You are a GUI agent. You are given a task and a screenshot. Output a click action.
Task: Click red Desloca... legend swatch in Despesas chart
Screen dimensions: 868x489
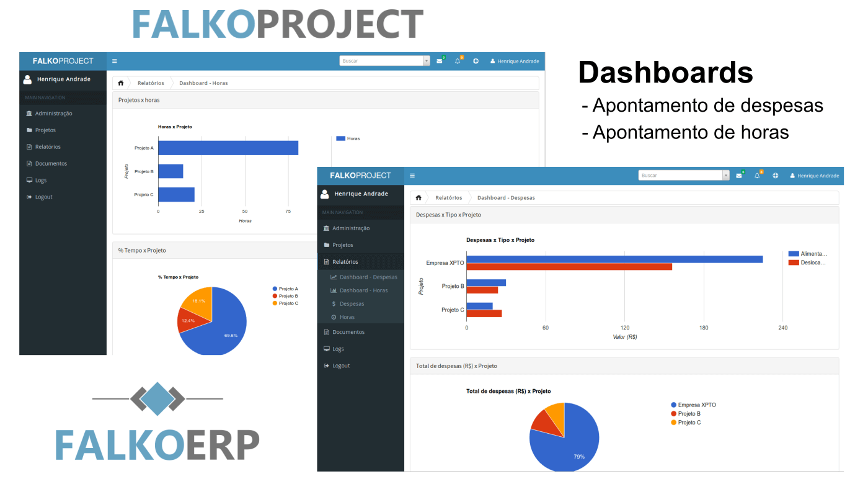pos(794,262)
